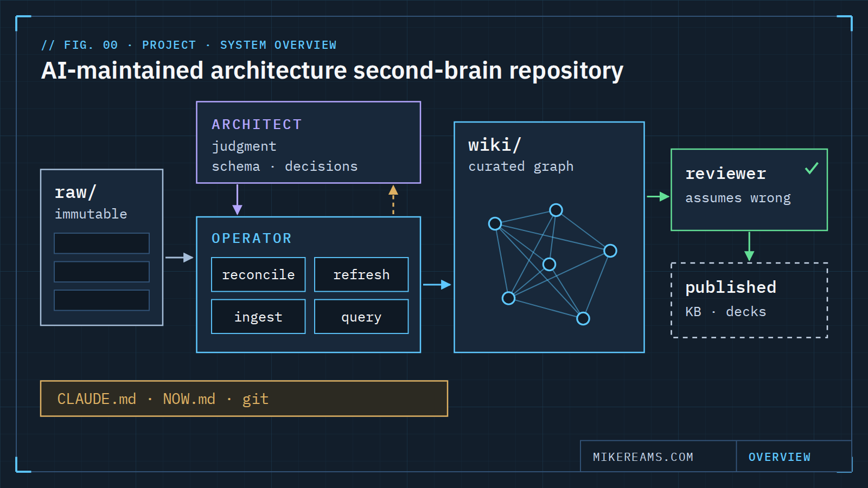Click the main title about second-brain repository
This screenshot has width=868, height=488.
[x=332, y=70]
